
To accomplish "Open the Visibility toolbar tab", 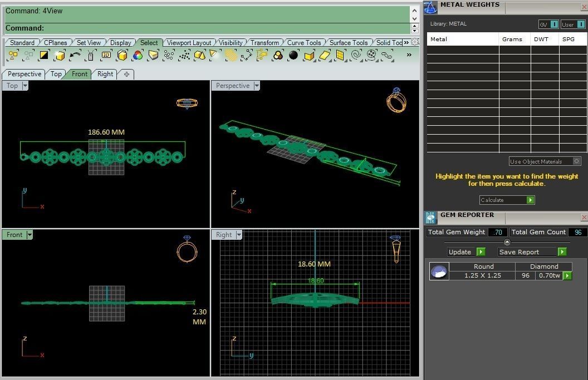I will tap(231, 43).
